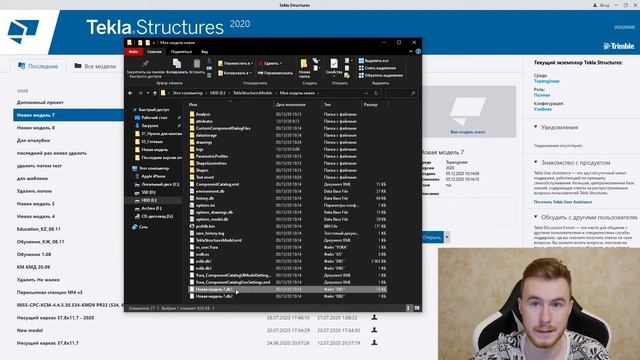Collapse Знакомство с продуктом section
Viewport: 640px width, 360px height.
(x=536, y=162)
